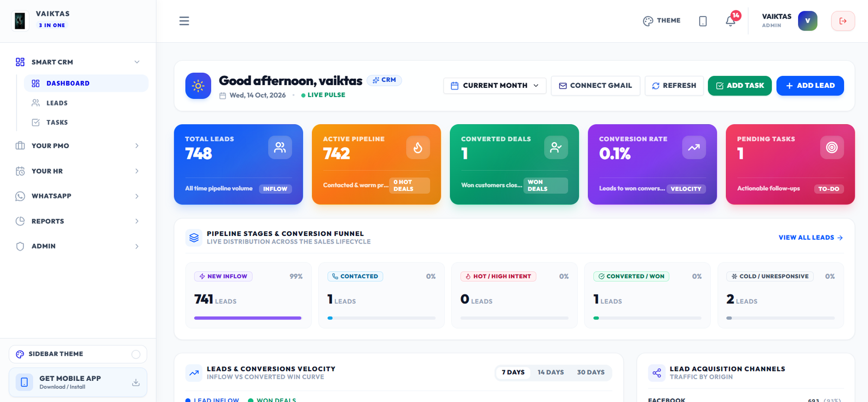Viewport: 868px width, 402px height.
Task: Open the Leads menu item
Action: (x=86, y=103)
